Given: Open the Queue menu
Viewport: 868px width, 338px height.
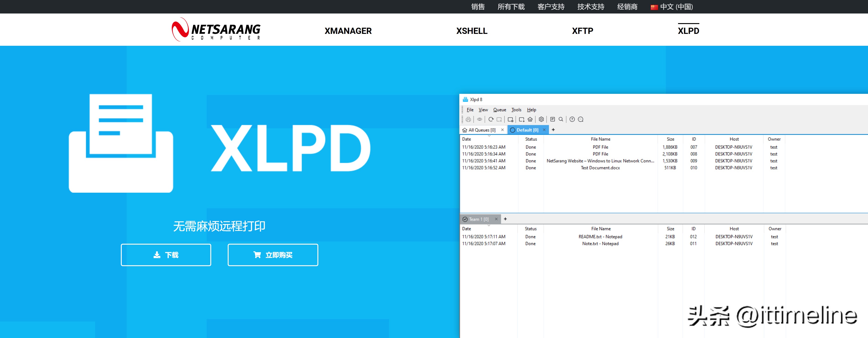Looking at the screenshot, I should pyautogui.click(x=499, y=110).
